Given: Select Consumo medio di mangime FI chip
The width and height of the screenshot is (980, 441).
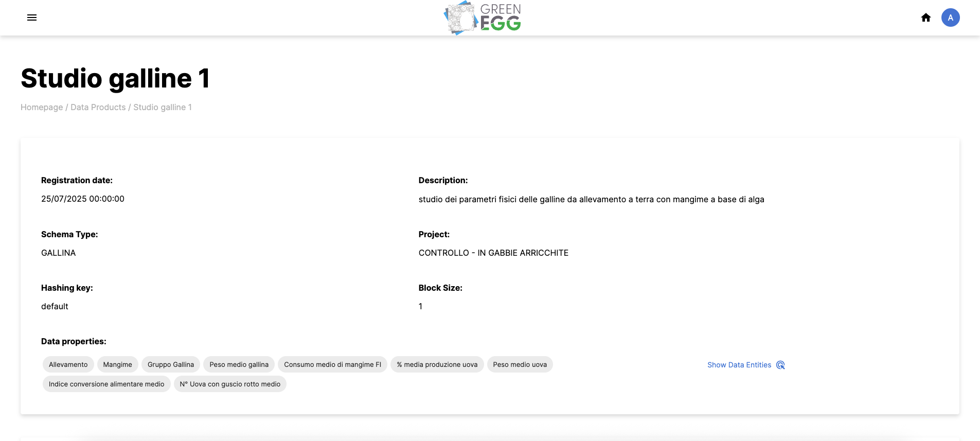Looking at the screenshot, I should click(332, 364).
